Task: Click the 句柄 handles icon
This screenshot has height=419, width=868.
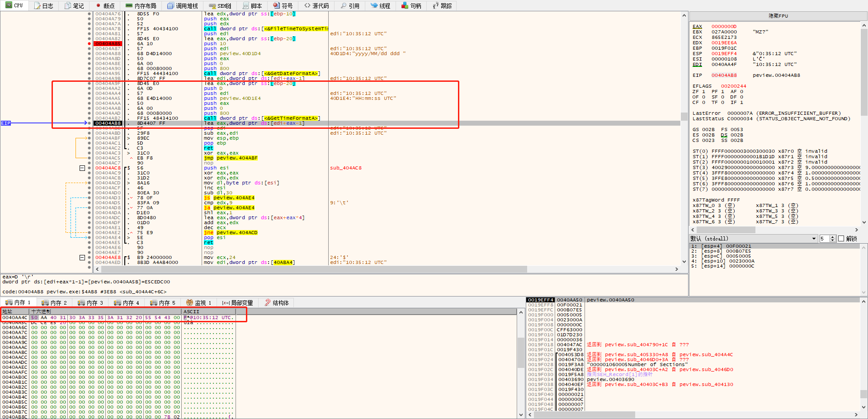Action: [405, 6]
